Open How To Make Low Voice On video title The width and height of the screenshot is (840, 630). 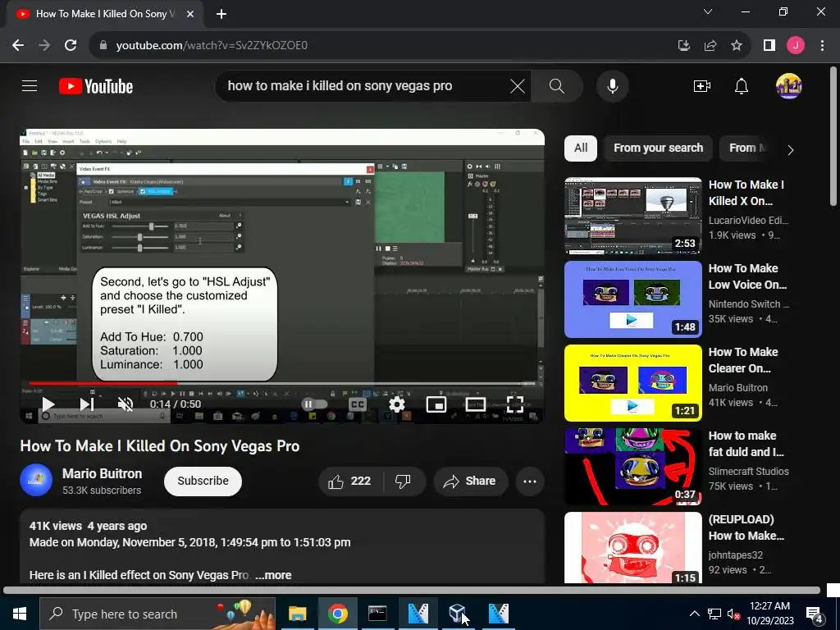(x=747, y=276)
